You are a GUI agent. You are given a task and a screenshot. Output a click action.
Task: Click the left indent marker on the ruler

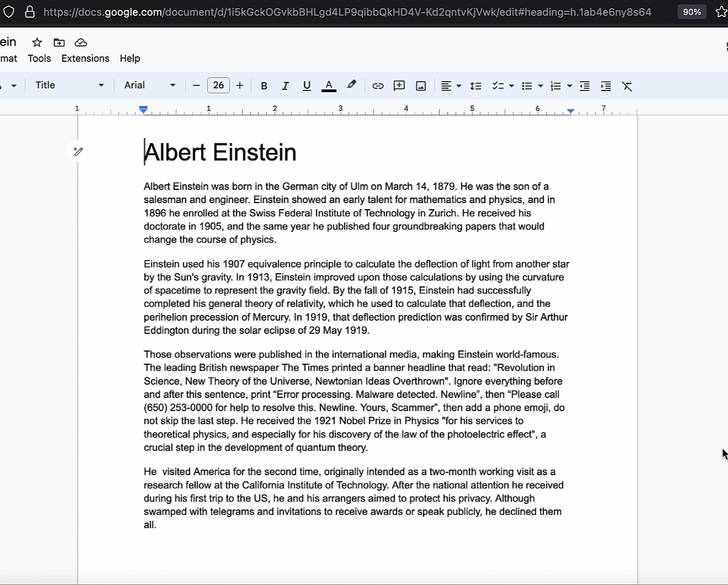click(144, 110)
